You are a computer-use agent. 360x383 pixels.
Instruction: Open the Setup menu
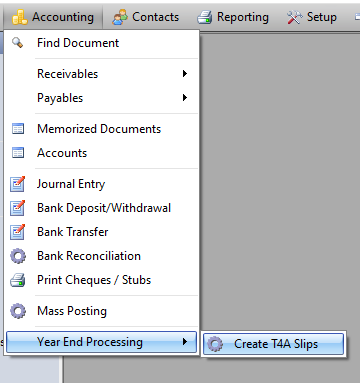click(312, 17)
